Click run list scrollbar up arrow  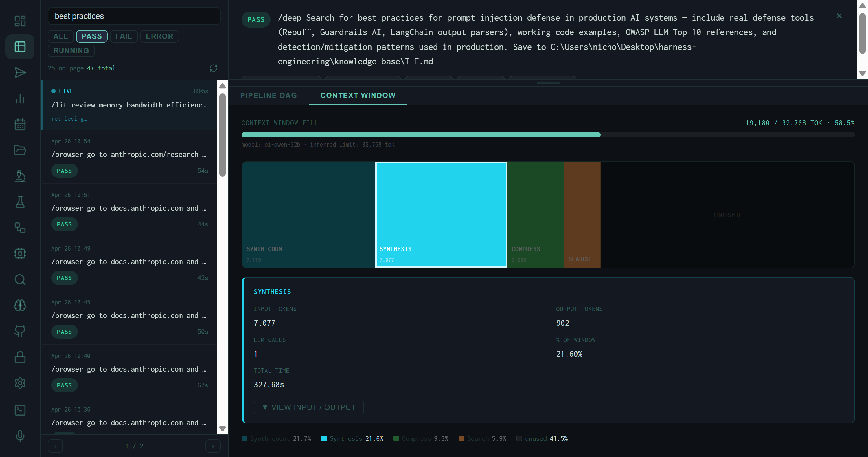[x=222, y=86]
